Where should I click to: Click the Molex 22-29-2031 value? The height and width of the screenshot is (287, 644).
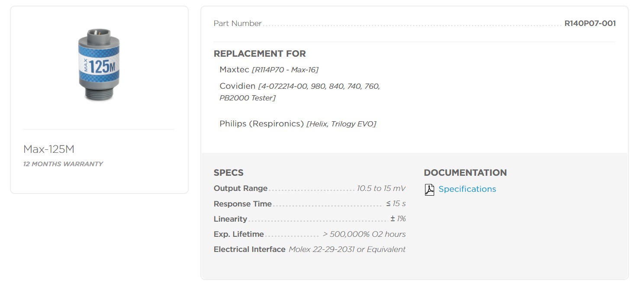pyautogui.click(x=347, y=249)
